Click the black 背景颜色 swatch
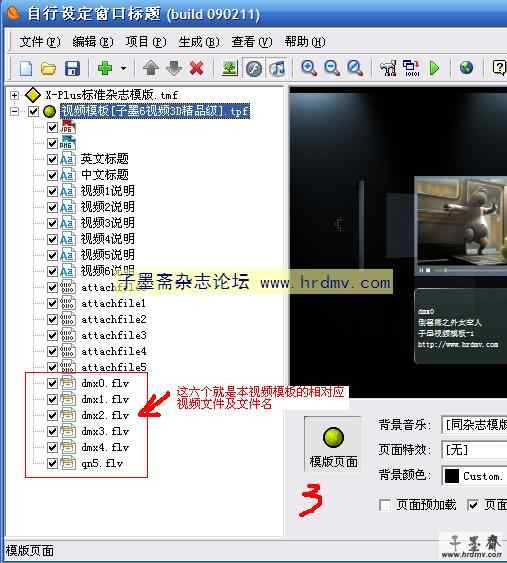507x563 pixels. [452, 476]
